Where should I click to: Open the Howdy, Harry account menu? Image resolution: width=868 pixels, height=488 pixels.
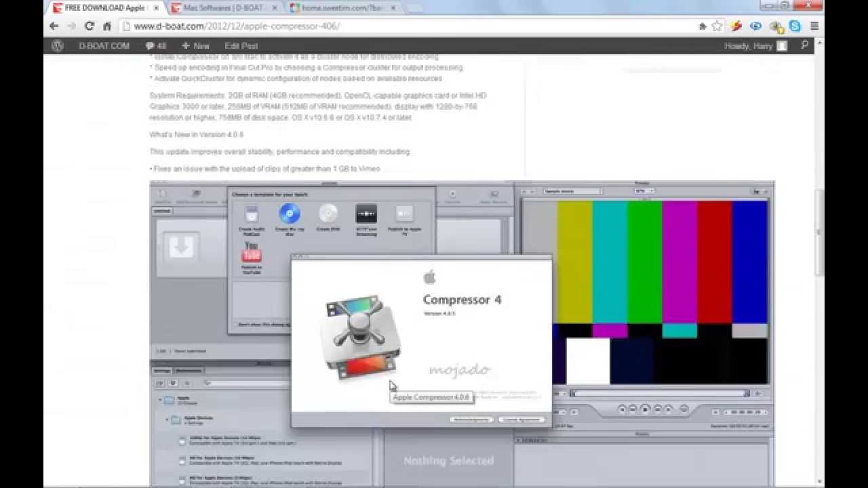(x=755, y=45)
